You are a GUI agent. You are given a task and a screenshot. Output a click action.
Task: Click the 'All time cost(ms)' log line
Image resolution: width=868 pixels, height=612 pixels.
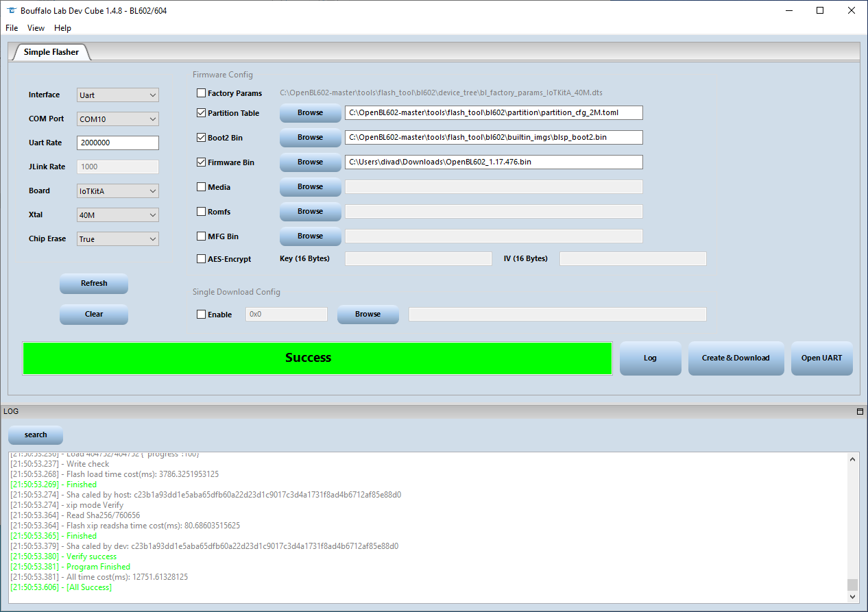tap(99, 577)
